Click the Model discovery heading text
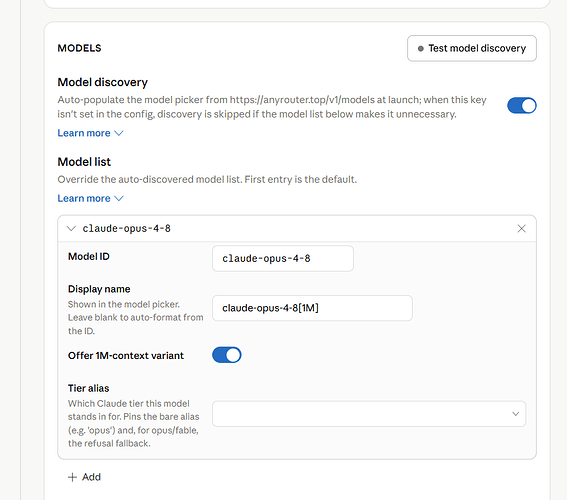This screenshot has width=567, height=500. click(103, 82)
